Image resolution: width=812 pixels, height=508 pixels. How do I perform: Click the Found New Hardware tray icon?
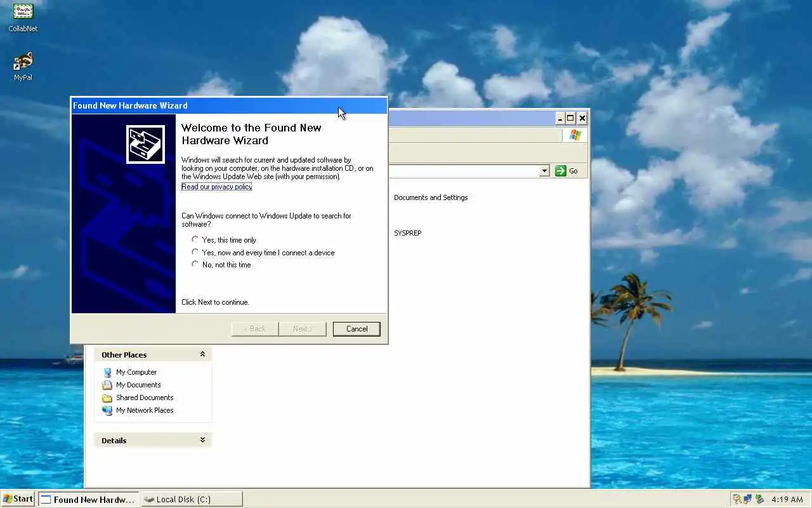click(x=737, y=499)
